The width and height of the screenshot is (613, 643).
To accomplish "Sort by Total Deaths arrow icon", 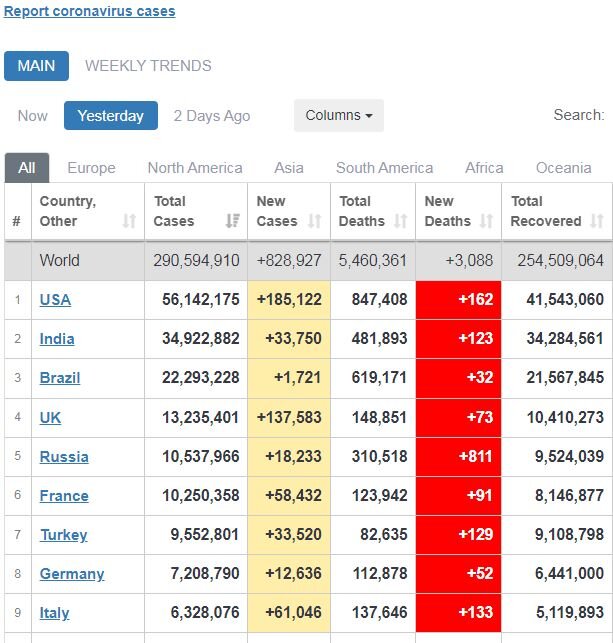I will 401,221.
